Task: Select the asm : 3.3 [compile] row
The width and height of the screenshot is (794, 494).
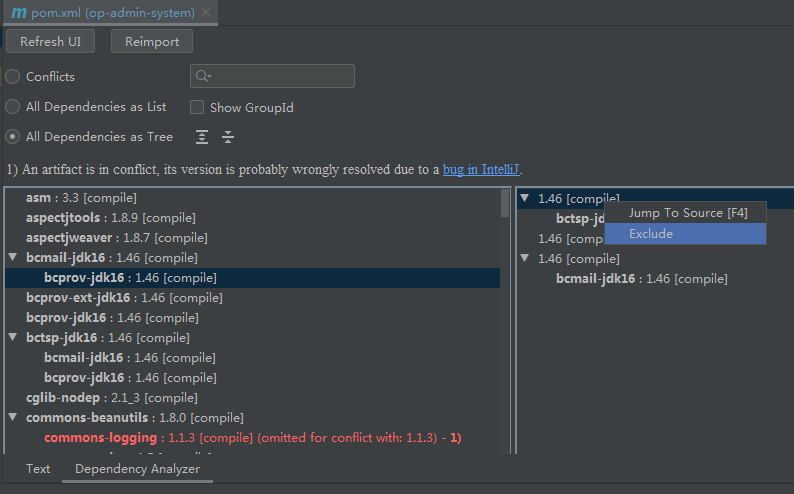Action: tap(252, 198)
